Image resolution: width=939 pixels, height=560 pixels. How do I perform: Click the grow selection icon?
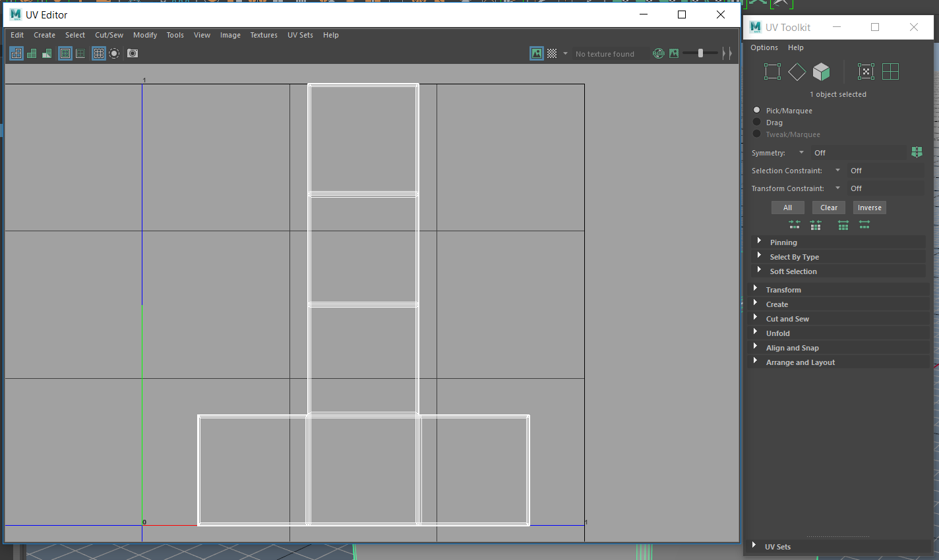click(843, 225)
